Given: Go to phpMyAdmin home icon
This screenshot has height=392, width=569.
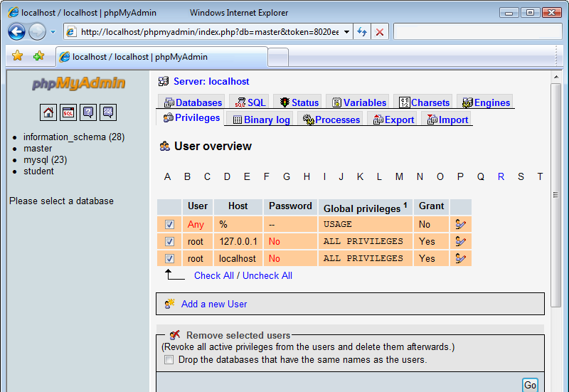Looking at the screenshot, I should pos(48,112).
